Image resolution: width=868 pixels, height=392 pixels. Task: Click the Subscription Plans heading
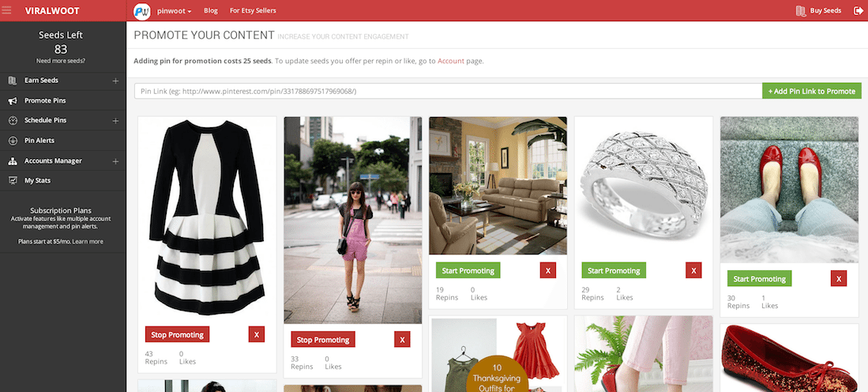click(60, 210)
